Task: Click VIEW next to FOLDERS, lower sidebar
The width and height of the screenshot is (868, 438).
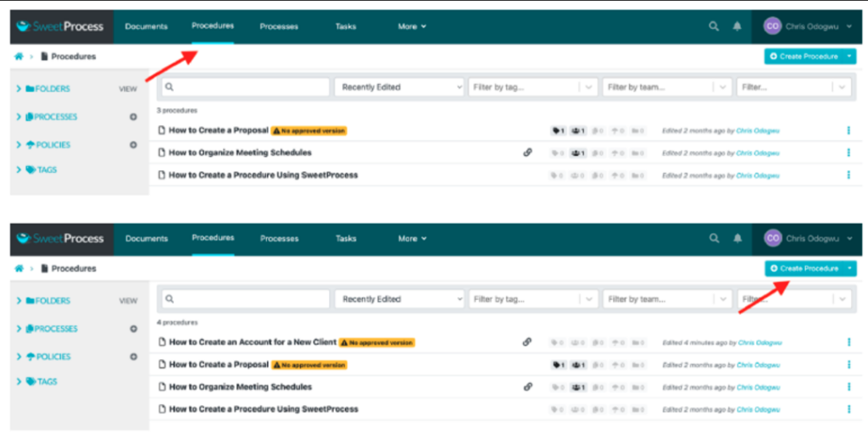Action: pyautogui.click(x=128, y=301)
